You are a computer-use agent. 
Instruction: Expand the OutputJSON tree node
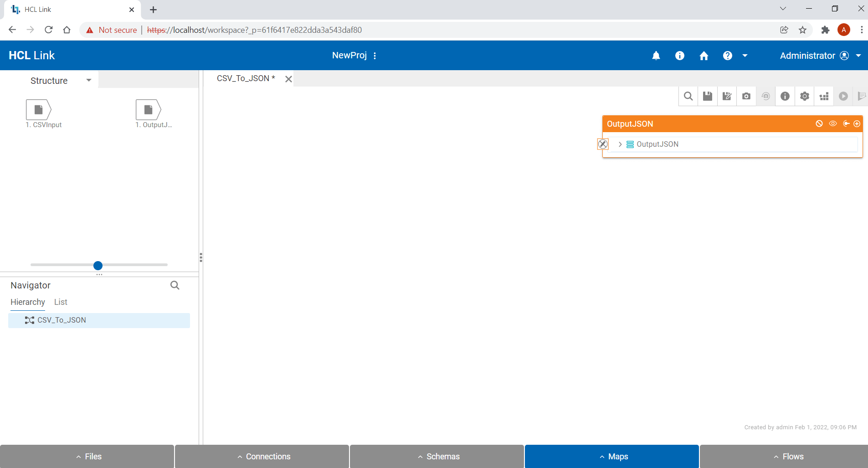click(x=620, y=144)
